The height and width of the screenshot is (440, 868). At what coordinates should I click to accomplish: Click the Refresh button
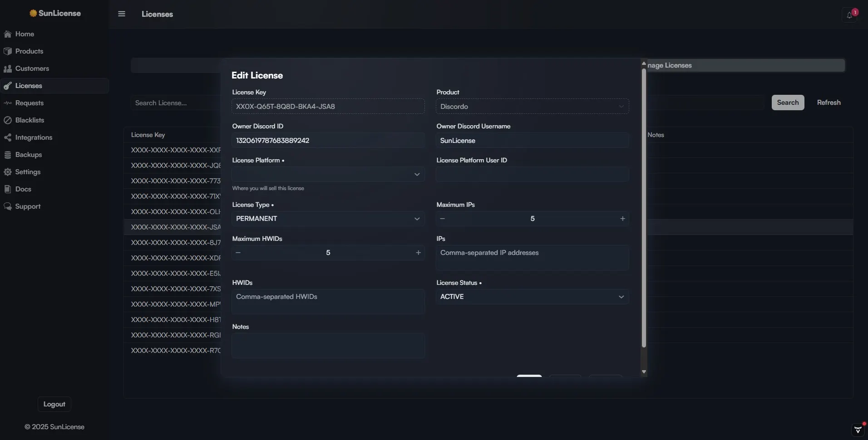click(829, 103)
